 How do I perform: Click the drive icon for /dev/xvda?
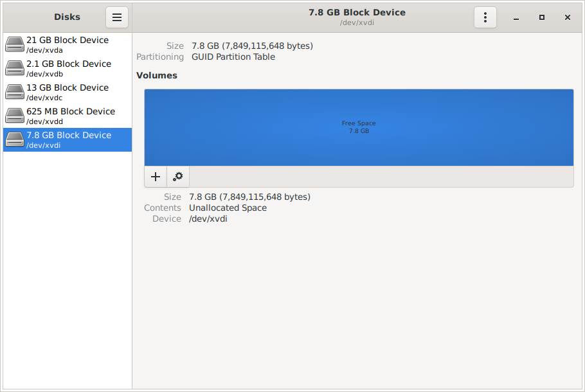point(14,44)
